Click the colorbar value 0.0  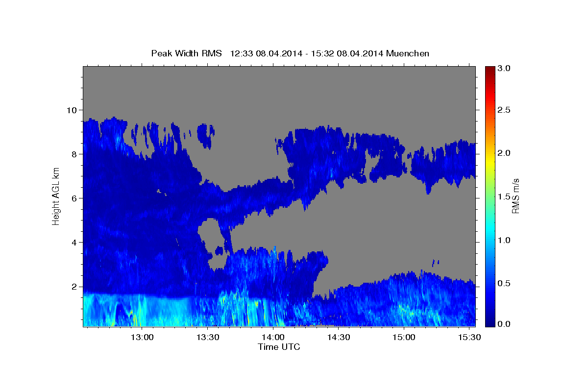point(504,324)
